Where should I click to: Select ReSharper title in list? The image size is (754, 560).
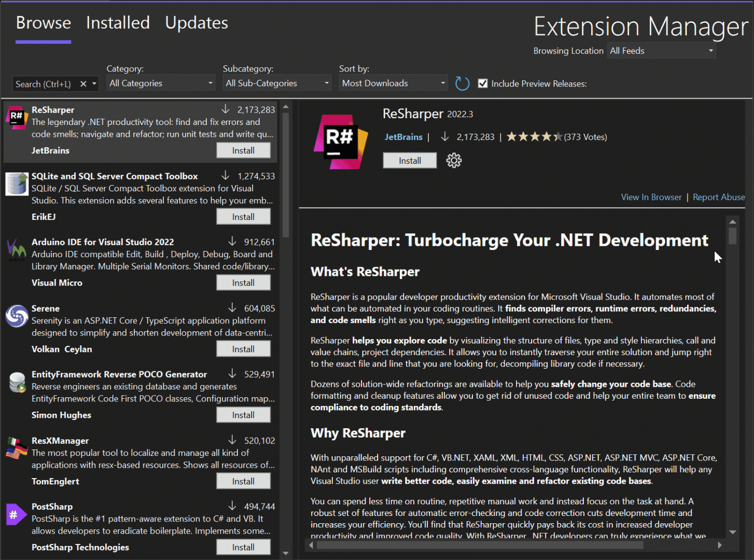[53, 110]
